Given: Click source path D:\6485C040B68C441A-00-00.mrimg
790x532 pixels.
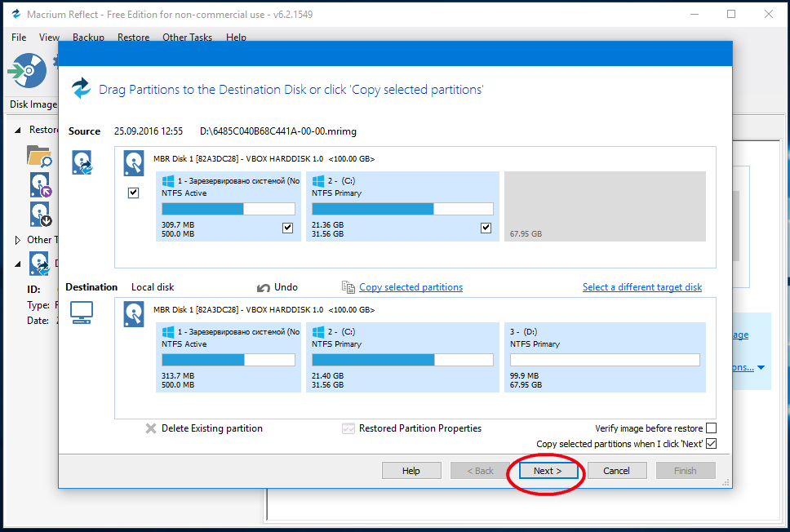Looking at the screenshot, I should (278, 131).
